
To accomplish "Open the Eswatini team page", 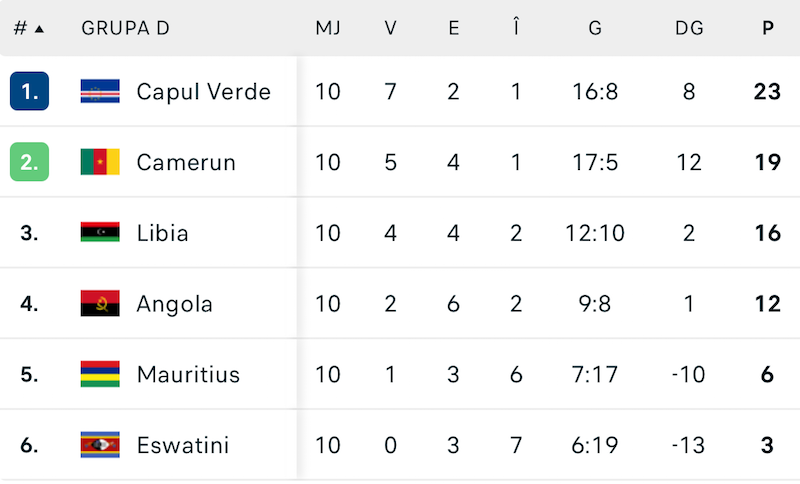I will 182,445.
